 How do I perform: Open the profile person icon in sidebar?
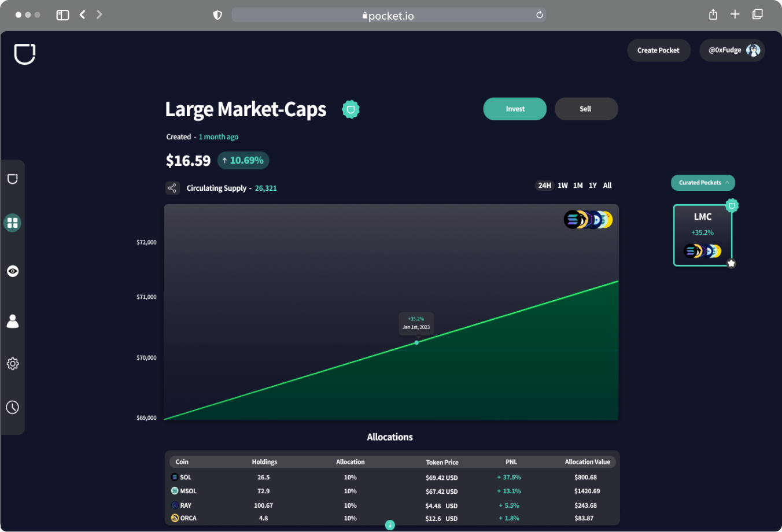point(12,321)
